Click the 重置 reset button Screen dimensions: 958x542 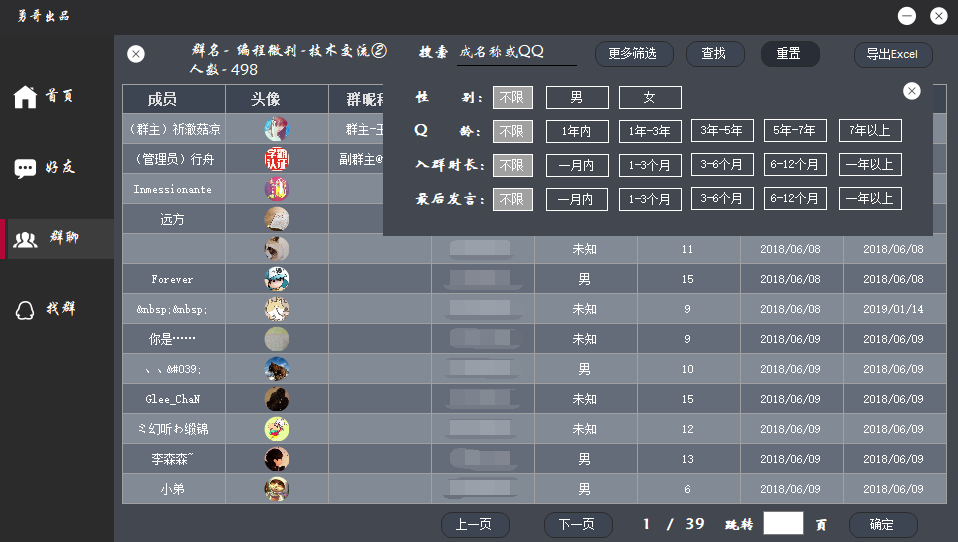click(789, 54)
